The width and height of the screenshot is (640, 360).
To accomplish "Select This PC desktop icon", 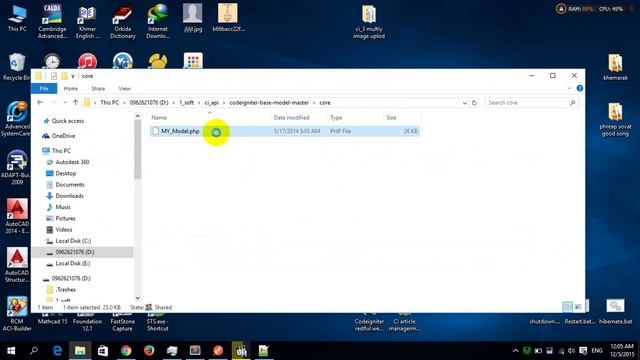I will coord(17,18).
